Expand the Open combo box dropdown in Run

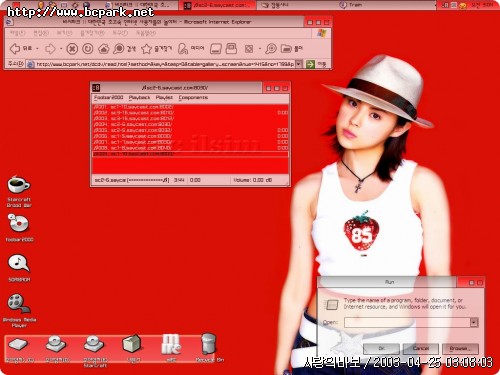point(474,322)
